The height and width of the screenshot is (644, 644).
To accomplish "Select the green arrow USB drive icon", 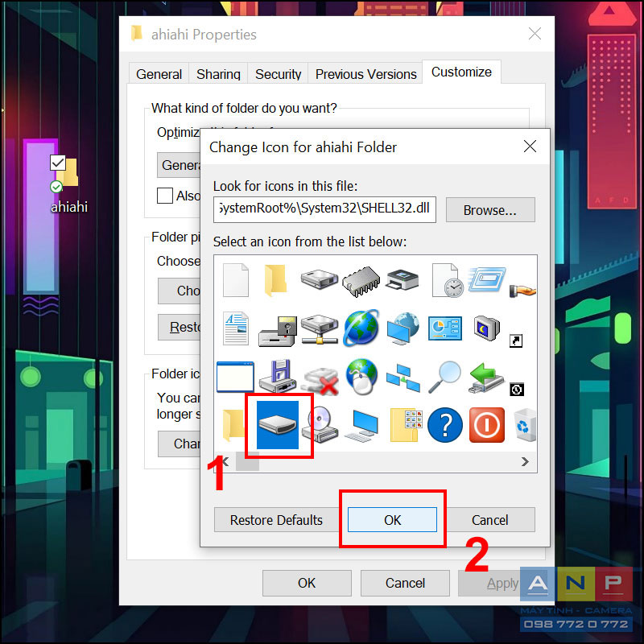I will [486, 378].
